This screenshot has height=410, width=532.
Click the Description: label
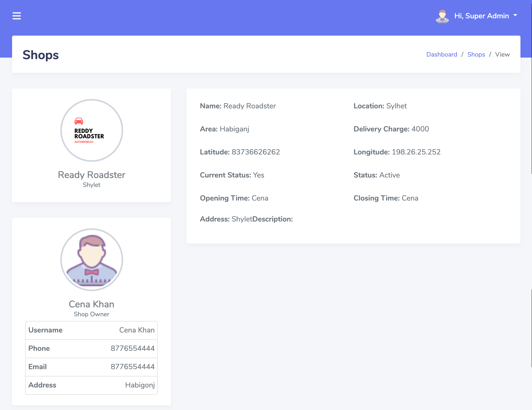(273, 219)
